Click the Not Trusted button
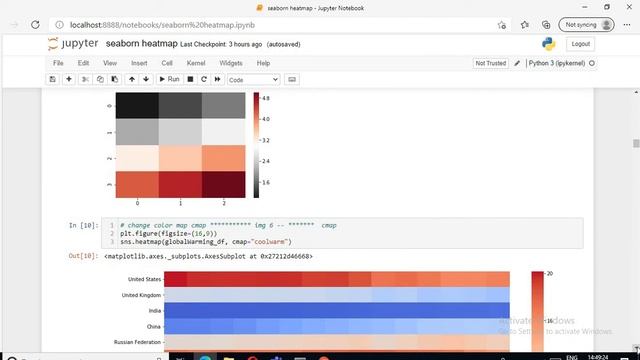Viewport: 640px width, 360px height. tap(491, 63)
